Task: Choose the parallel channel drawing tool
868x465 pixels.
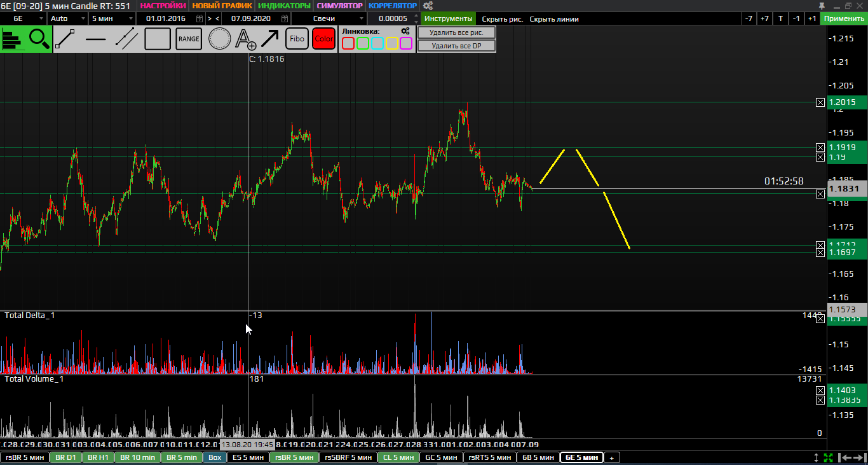Action: point(127,39)
